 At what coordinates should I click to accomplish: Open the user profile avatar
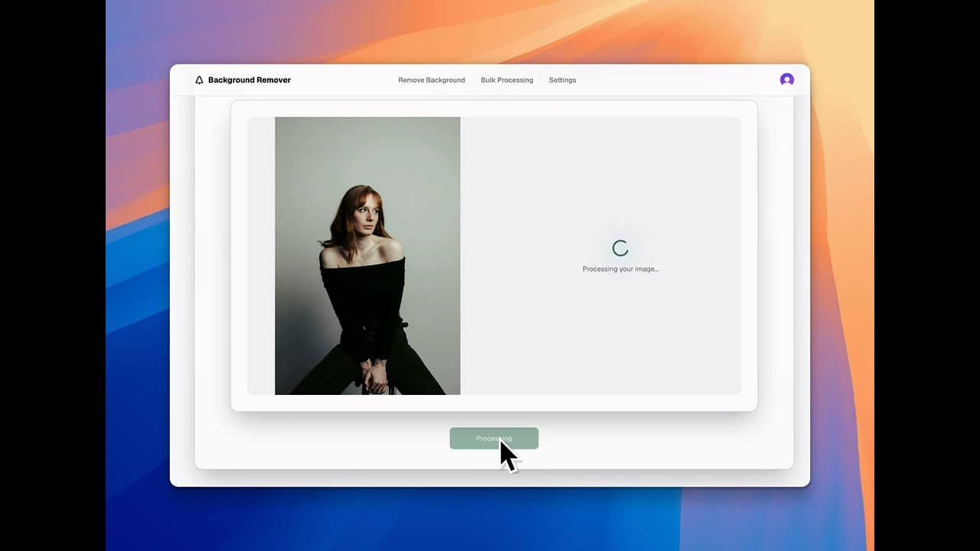[x=786, y=80]
